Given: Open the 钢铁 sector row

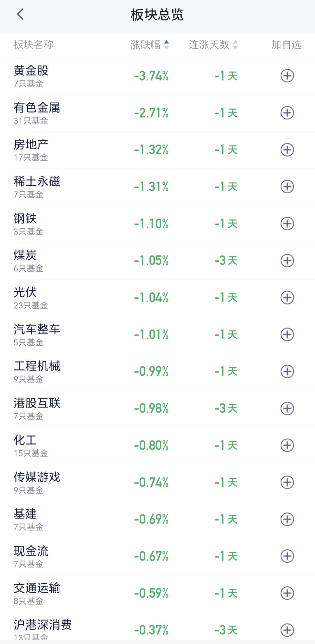Looking at the screenshot, I should pyautogui.click(x=157, y=224).
